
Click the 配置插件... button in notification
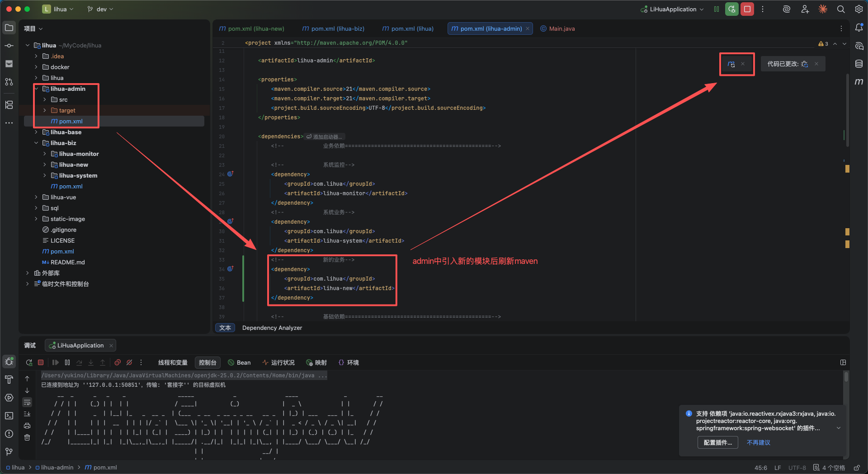pyautogui.click(x=717, y=442)
